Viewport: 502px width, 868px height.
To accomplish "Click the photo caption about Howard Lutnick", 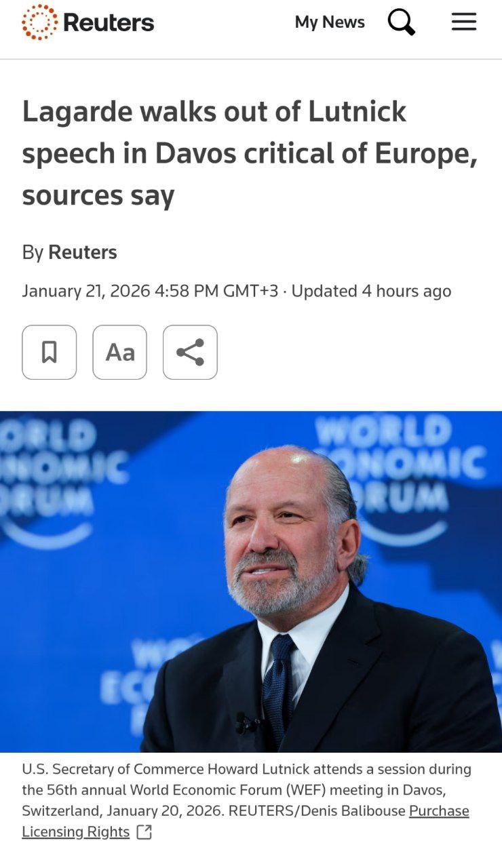I will coord(247,790).
